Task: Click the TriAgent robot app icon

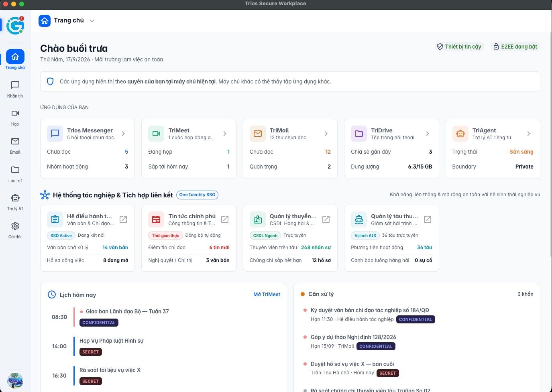Action: pyautogui.click(x=460, y=134)
